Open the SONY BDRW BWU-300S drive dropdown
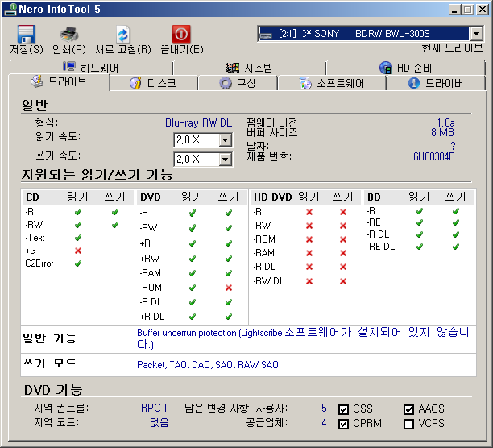Image resolution: width=493 pixels, height=448 pixels. [x=476, y=34]
